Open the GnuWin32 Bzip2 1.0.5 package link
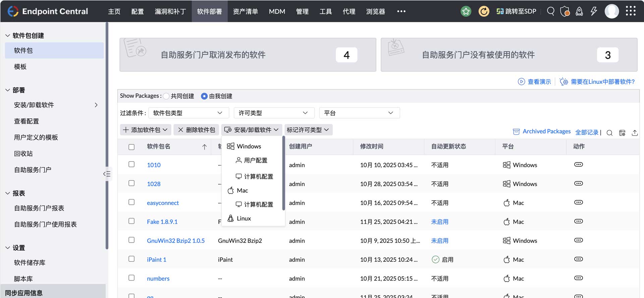This screenshot has height=298, width=644. (x=176, y=241)
